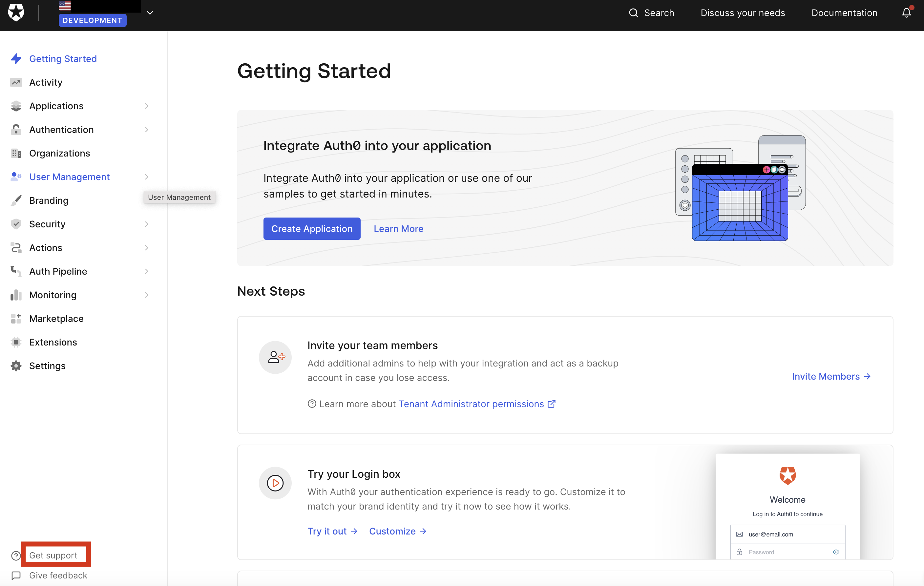The image size is (924, 586).
Task: Click the Auth0 integration illustration
Action: coord(741,188)
